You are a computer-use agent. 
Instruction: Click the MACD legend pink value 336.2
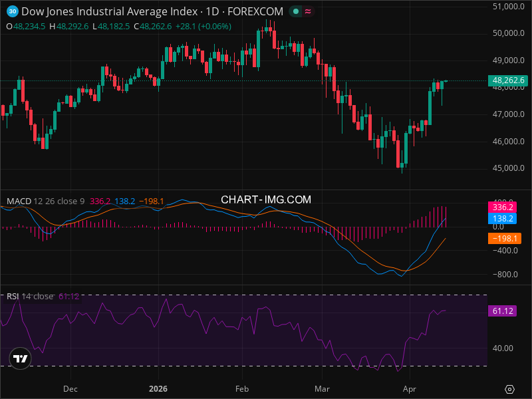pyautogui.click(x=100, y=201)
